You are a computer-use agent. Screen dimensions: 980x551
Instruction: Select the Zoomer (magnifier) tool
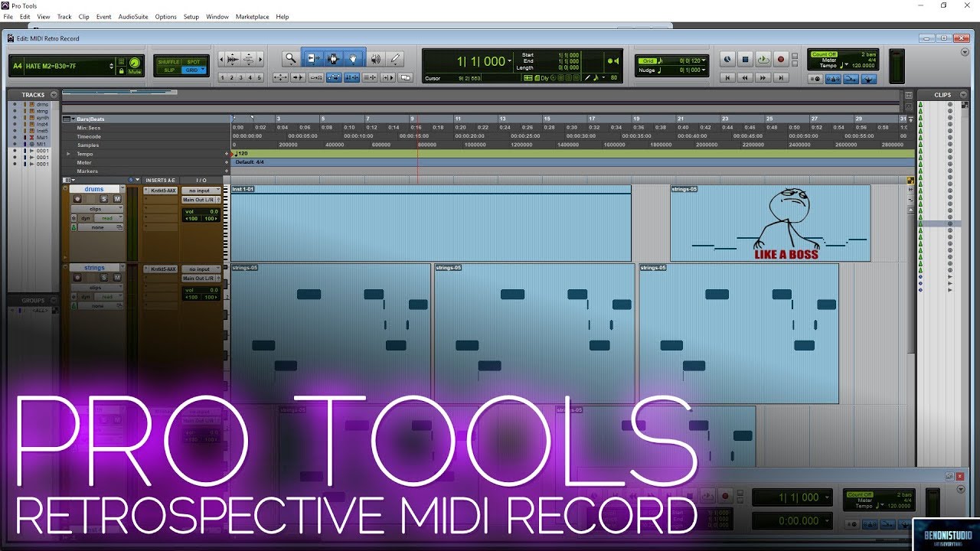[x=291, y=58]
